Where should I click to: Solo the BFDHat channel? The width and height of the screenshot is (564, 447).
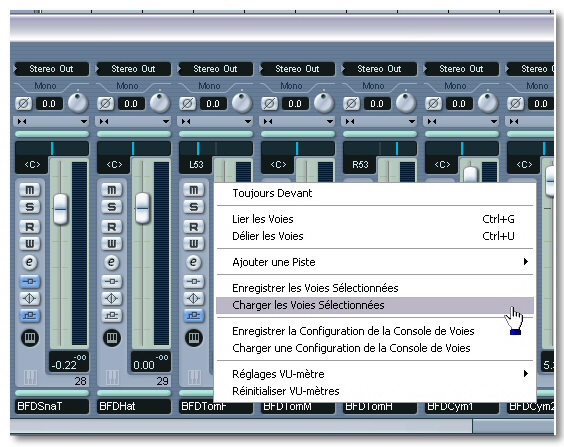tap(112, 207)
